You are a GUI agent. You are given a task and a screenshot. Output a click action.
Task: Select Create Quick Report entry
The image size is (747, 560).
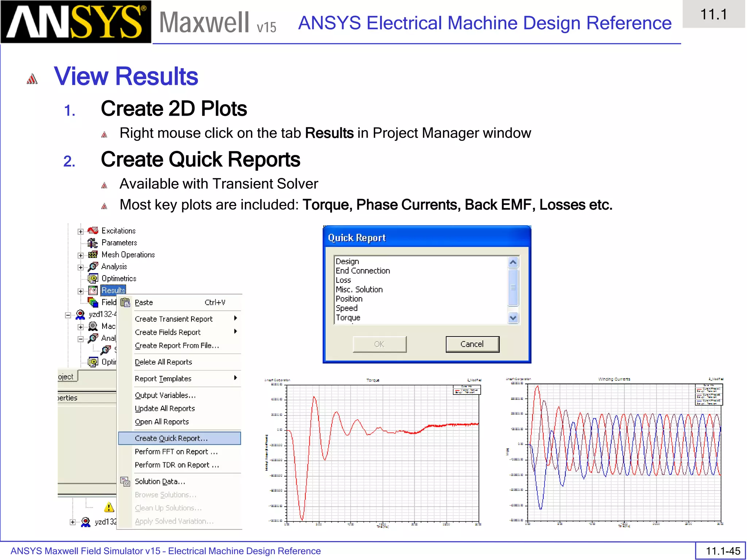click(x=179, y=438)
